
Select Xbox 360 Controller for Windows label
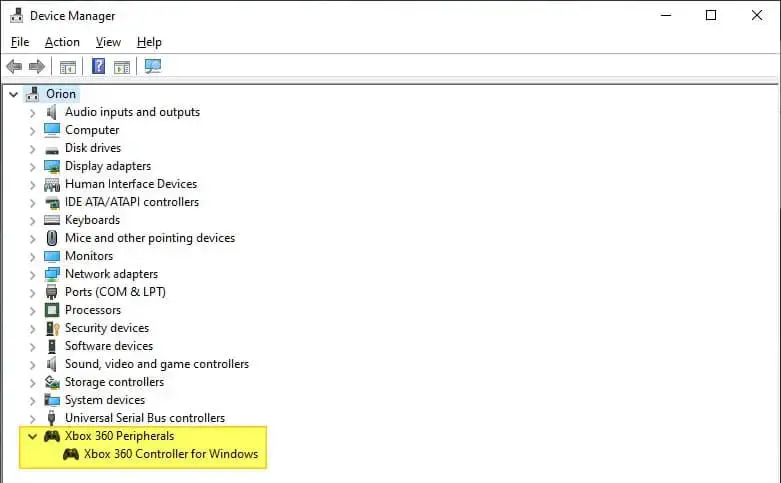point(171,454)
